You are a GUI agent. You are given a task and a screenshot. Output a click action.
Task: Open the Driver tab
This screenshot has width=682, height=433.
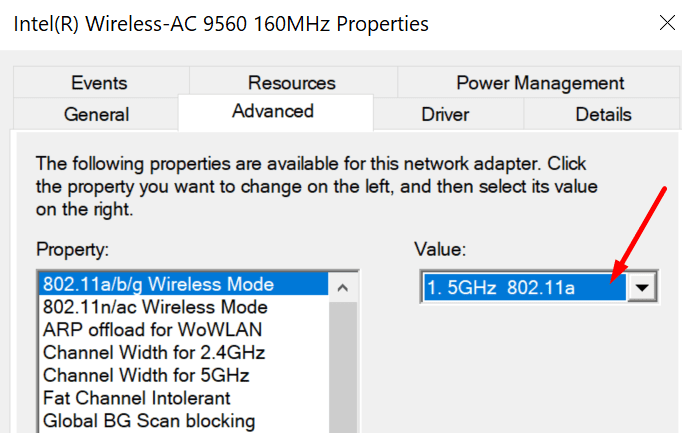(446, 114)
